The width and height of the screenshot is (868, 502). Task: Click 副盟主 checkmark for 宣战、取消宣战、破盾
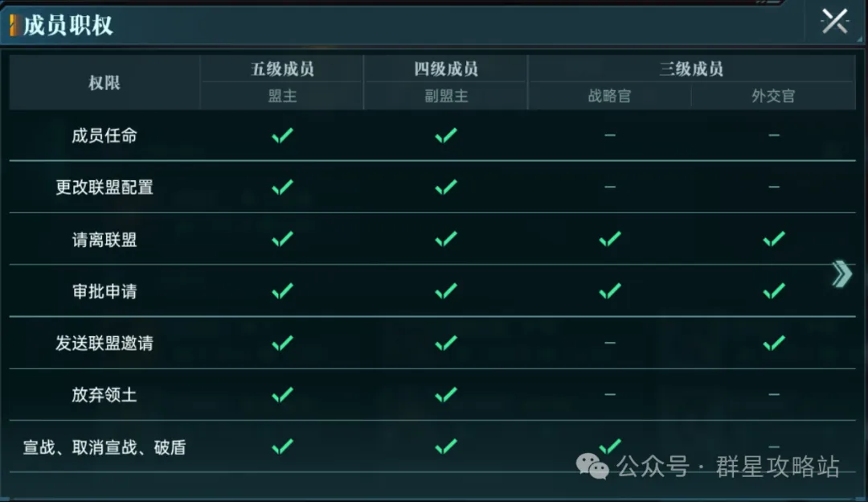click(445, 446)
